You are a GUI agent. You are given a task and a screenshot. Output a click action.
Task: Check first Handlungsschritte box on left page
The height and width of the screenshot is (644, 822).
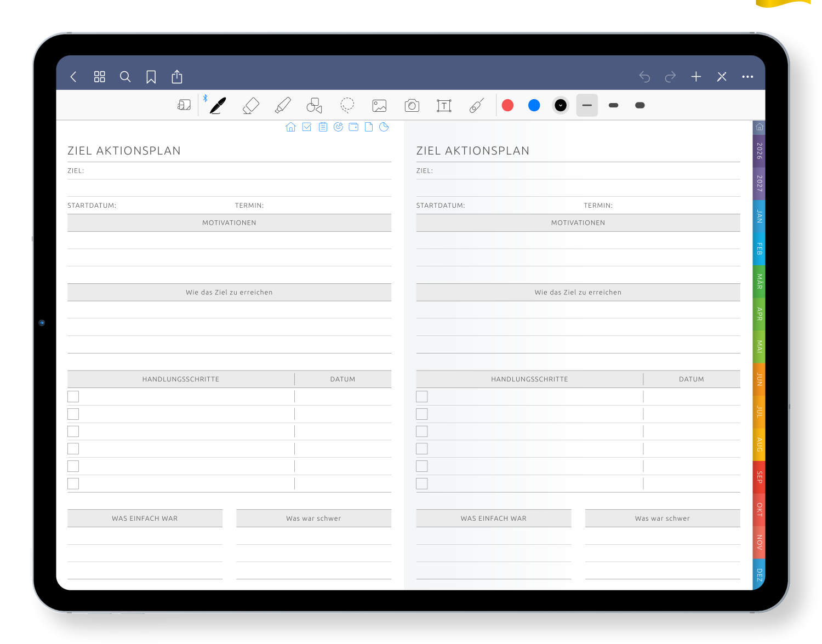(73, 396)
